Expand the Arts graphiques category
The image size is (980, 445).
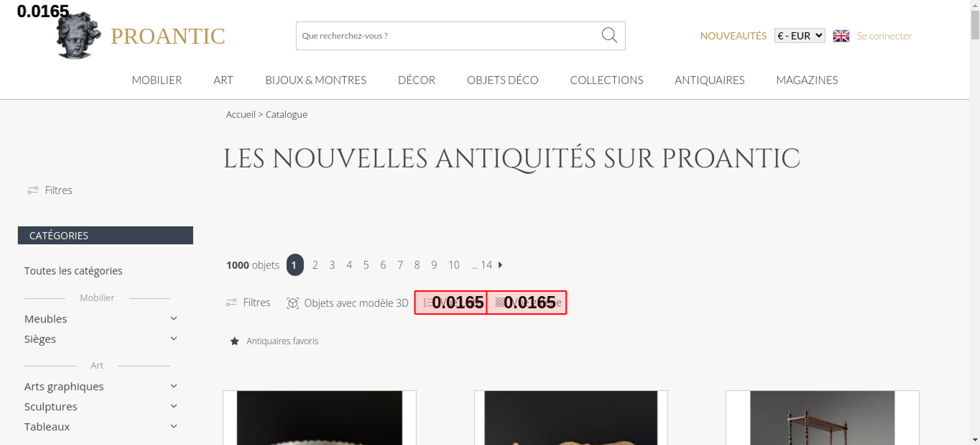coord(173,386)
